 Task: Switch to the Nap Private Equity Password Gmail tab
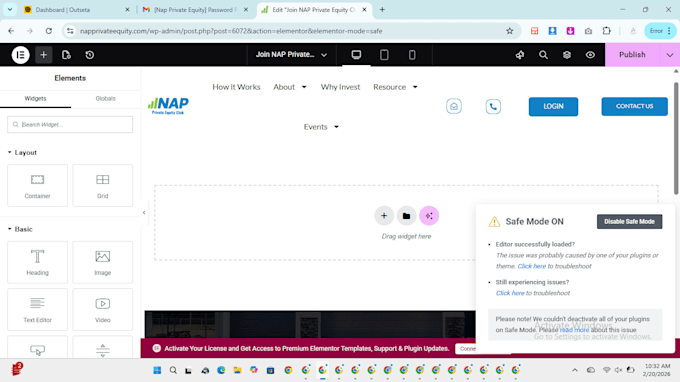click(194, 10)
